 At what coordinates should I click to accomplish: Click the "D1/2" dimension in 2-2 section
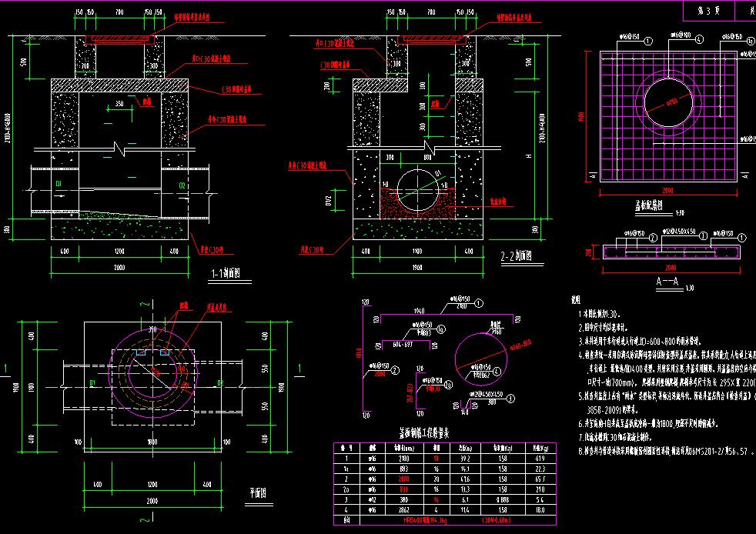329,200
